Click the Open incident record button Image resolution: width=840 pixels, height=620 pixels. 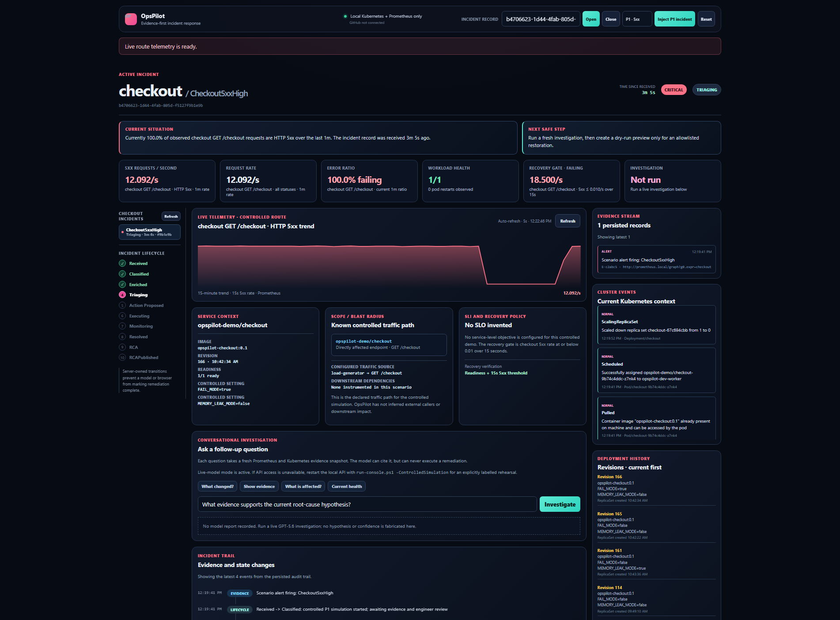[591, 19]
